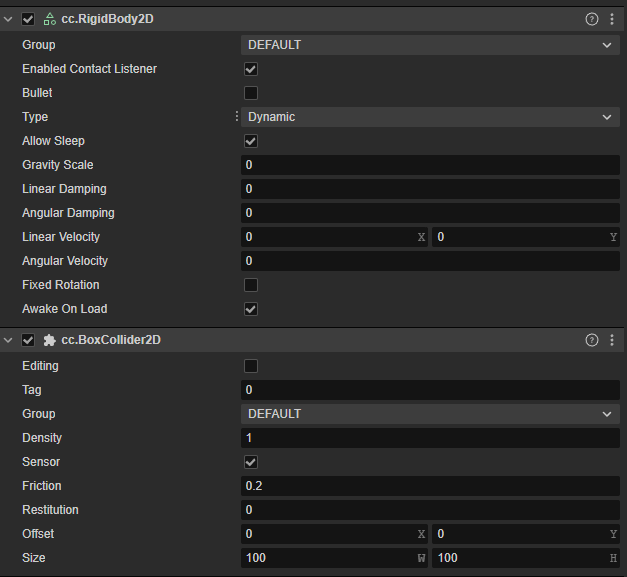This screenshot has width=627, height=577.
Task: Click the Size width field
Action: coord(328,558)
